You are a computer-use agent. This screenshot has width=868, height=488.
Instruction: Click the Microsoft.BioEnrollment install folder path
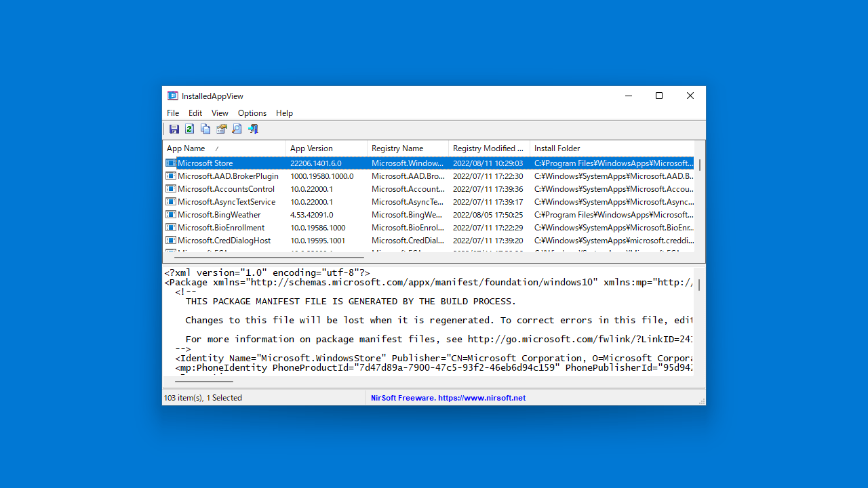coord(614,228)
